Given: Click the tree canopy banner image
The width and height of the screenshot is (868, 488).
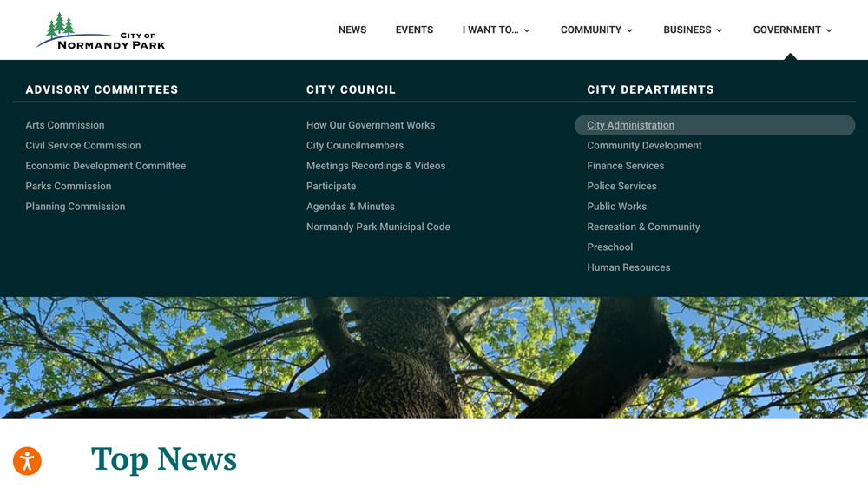Looking at the screenshot, I should pyautogui.click(x=434, y=357).
